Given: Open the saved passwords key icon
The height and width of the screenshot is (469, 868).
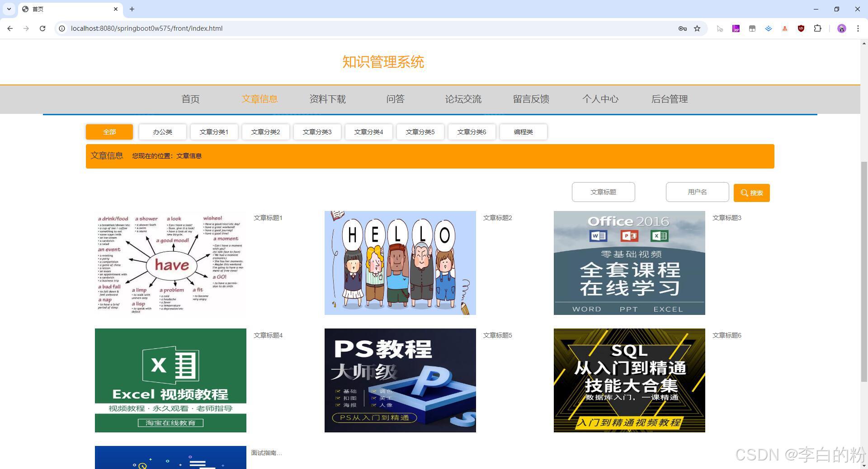Looking at the screenshot, I should point(682,28).
